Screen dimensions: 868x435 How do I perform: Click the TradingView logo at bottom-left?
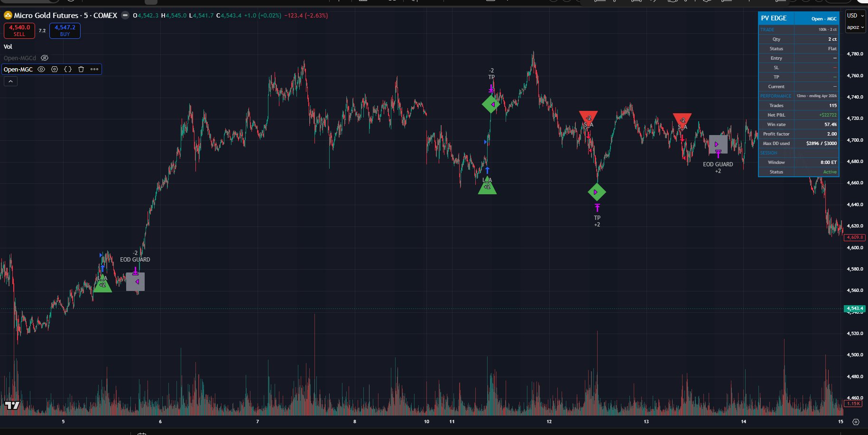(x=12, y=405)
